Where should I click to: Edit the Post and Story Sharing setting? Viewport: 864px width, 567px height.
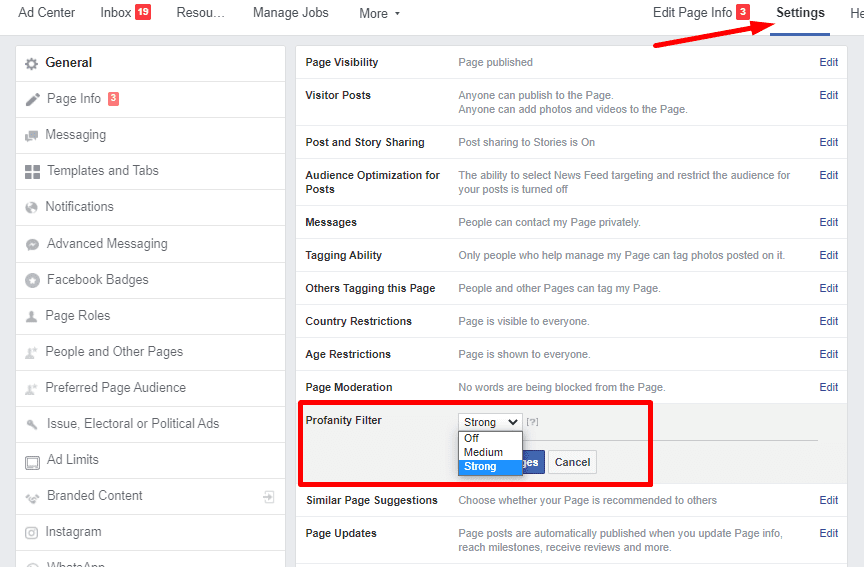pyautogui.click(x=828, y=142)
